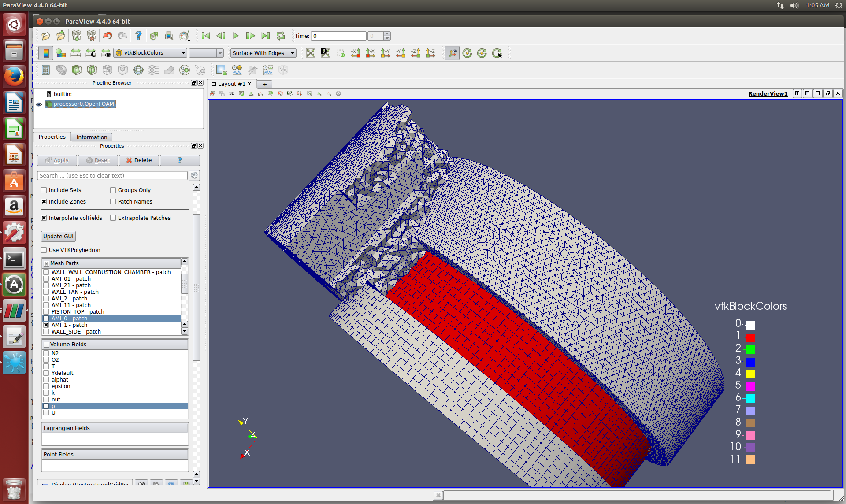Uncheck Include Zones
The image size is (846, 504).
click(x=44, y=202)
